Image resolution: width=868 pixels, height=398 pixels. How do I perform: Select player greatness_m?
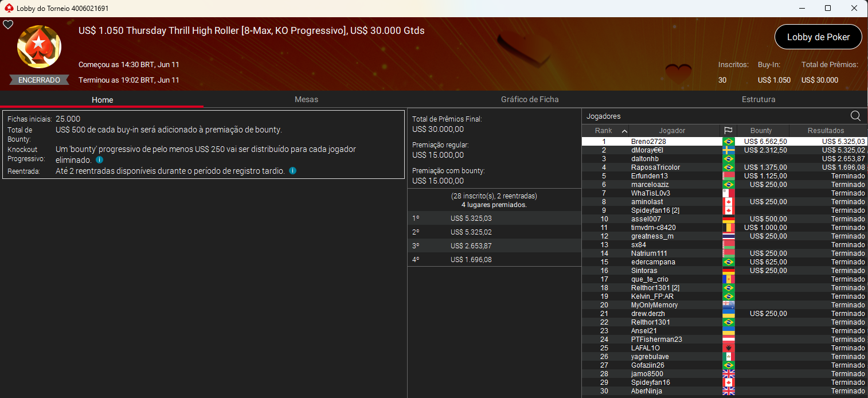pyautogui.click(x=724, y=236)
